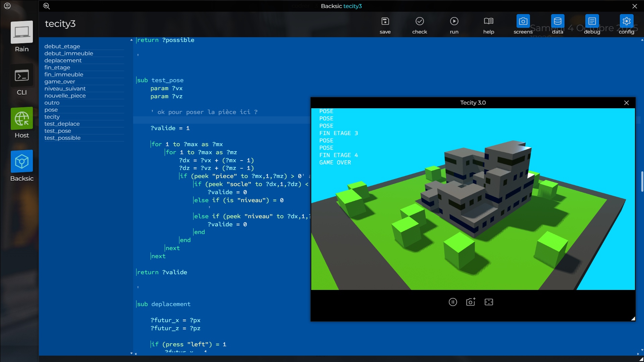This screenshot has height=362, width=644.
Task: Open the config gear settings
Action: (626, 21)
